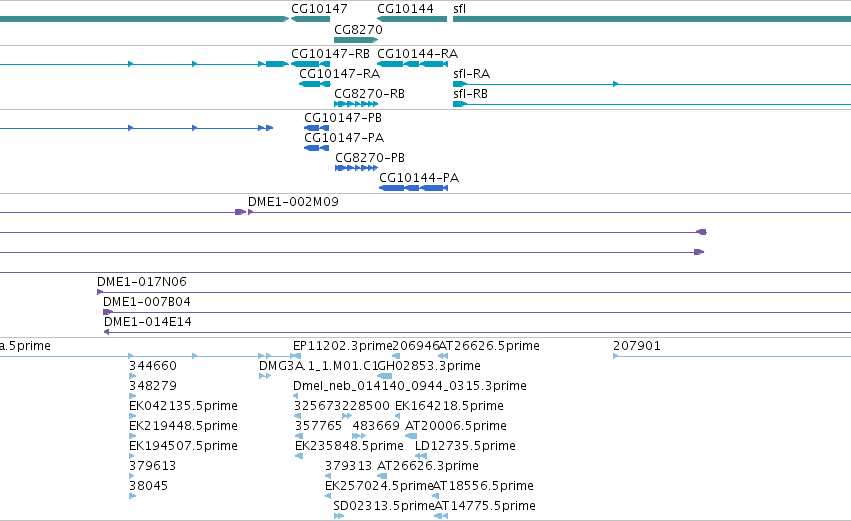The width and height of the screenshot is (851, 521).
Task: Click the EK042135.5prime label
Action: tap(183, 406)
